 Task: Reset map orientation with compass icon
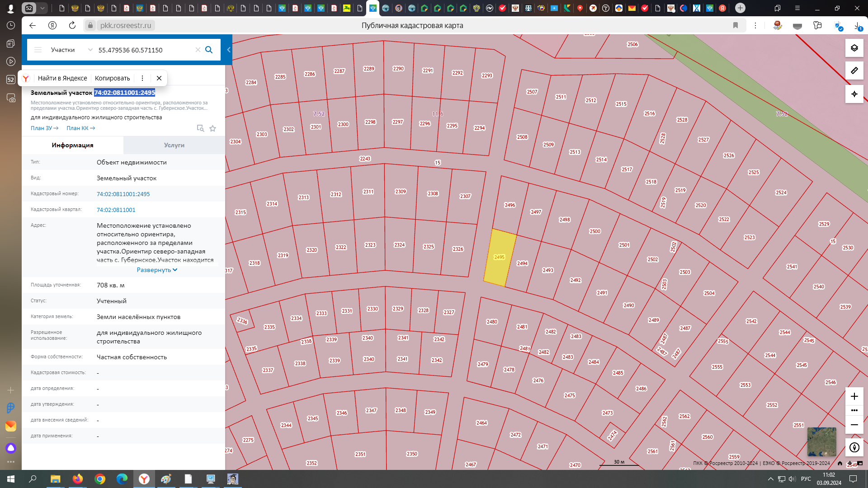click(x=854, y=447)
